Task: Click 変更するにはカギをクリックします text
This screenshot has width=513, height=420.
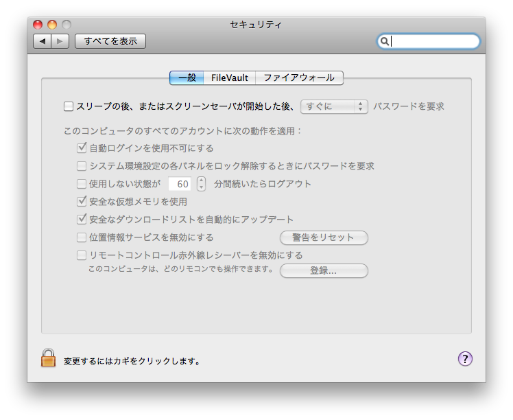Action: [132, 361]
